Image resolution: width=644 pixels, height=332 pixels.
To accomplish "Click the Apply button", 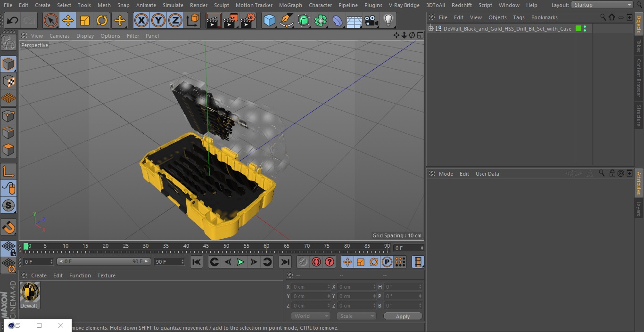I will (403, 316).
